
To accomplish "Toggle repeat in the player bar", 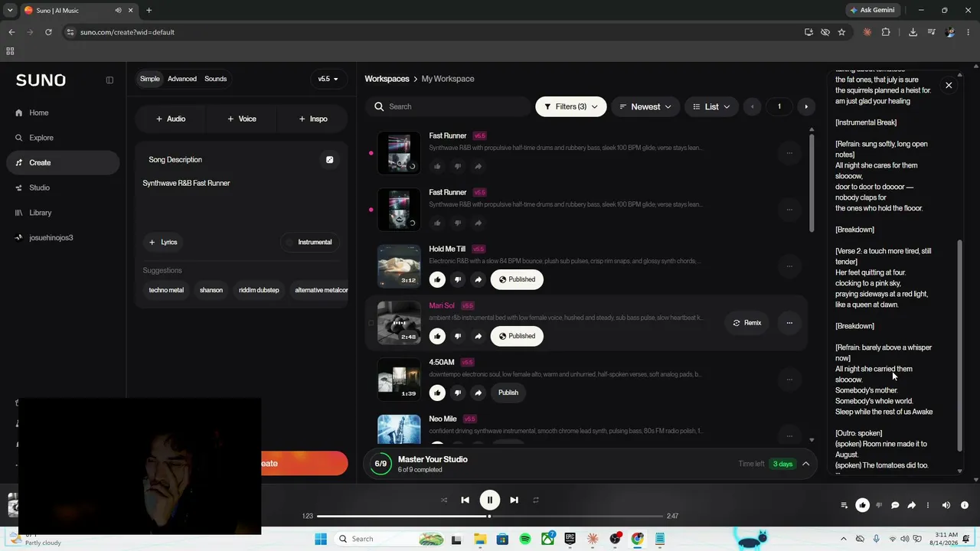I will click(536, 500).
